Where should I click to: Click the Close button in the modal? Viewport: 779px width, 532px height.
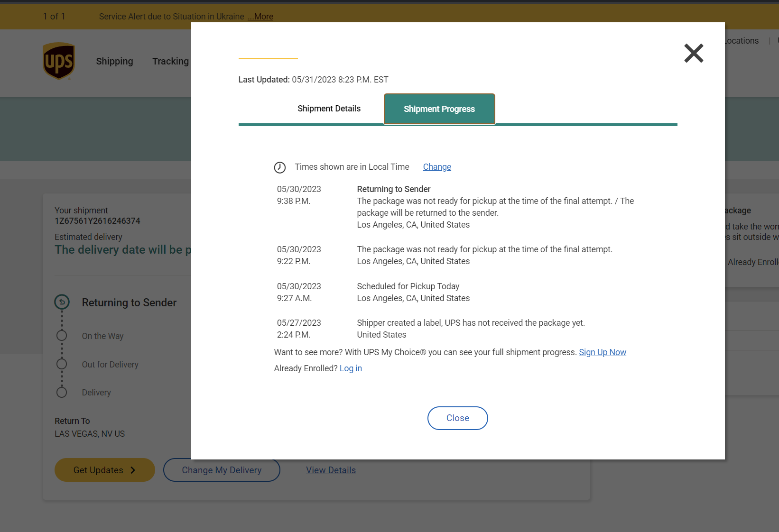[x=457, y=418]
